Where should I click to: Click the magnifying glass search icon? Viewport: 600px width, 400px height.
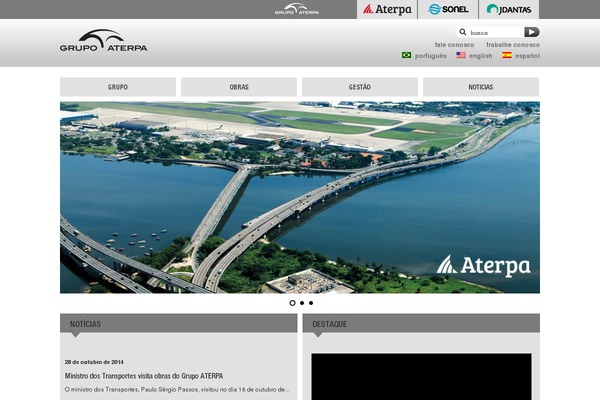coord(463,32)
